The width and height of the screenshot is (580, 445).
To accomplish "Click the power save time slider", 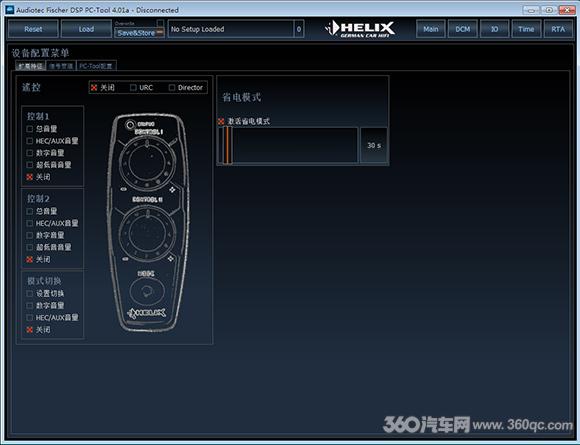I will tap(288, 145).
